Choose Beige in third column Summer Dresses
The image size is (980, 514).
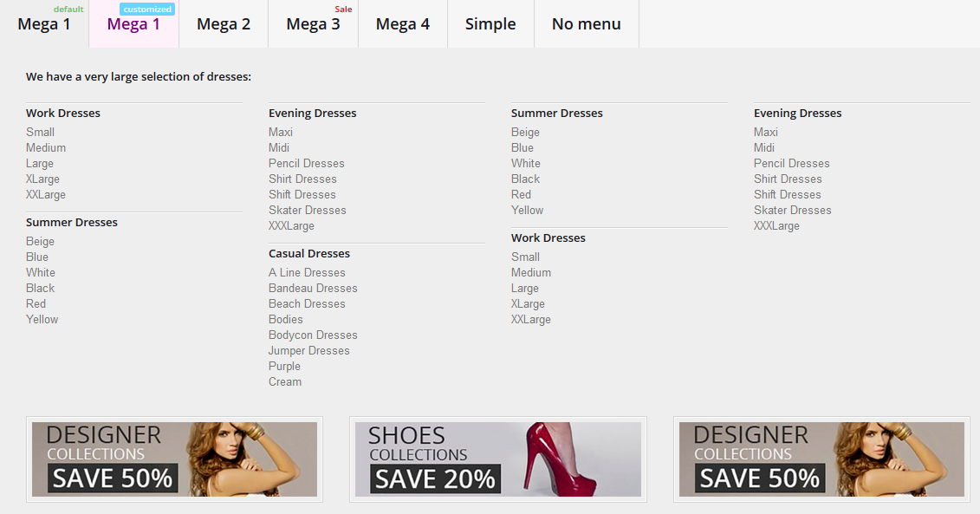coord(525,132)
